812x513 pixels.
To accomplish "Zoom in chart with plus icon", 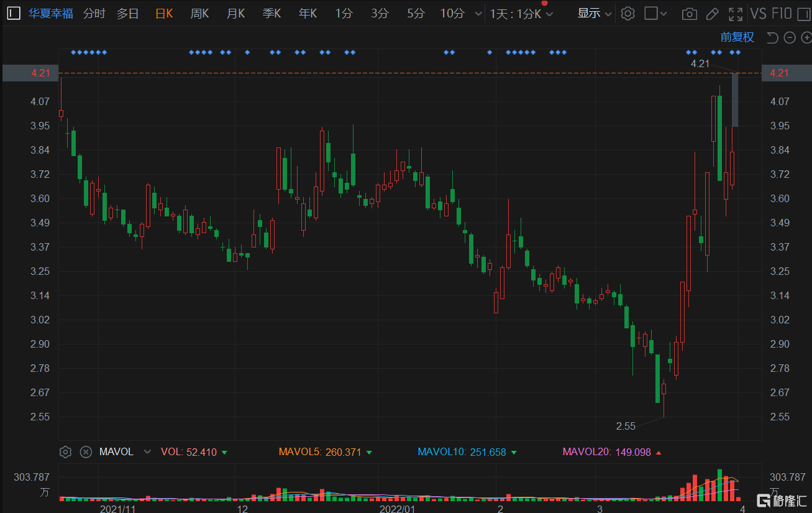I will (806, 38).
